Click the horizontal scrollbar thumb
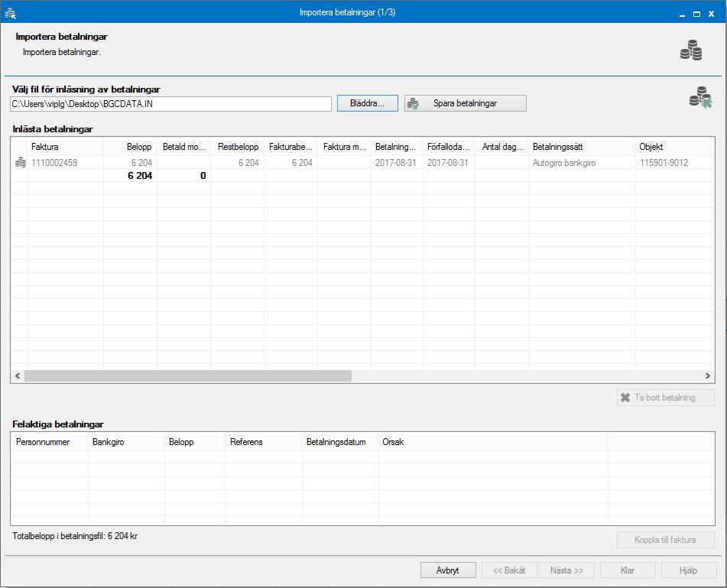The width and height of the screenshot is (727, 588). pos(188,375)
